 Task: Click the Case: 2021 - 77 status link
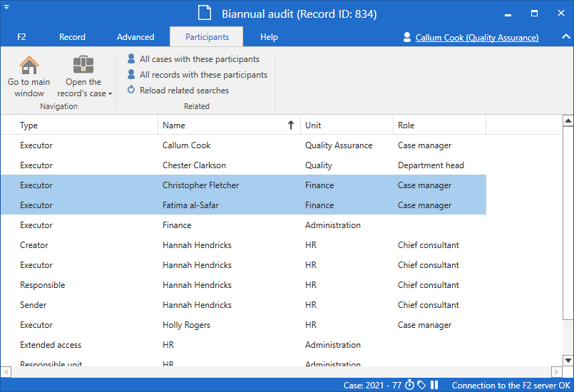pyautogui.click(x=372, y=386)
